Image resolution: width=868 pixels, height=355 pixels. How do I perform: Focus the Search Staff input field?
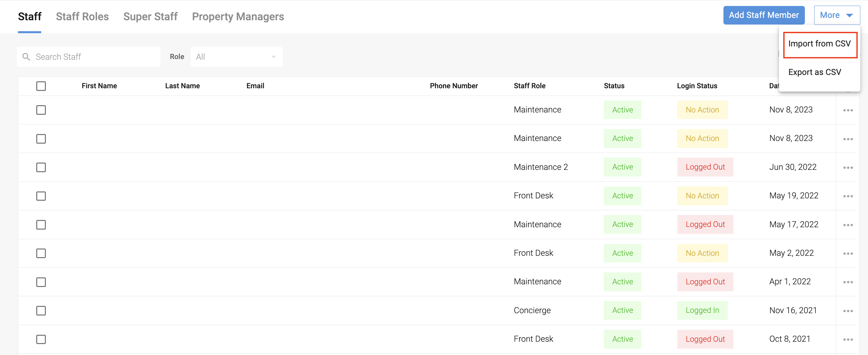point(94,57)
